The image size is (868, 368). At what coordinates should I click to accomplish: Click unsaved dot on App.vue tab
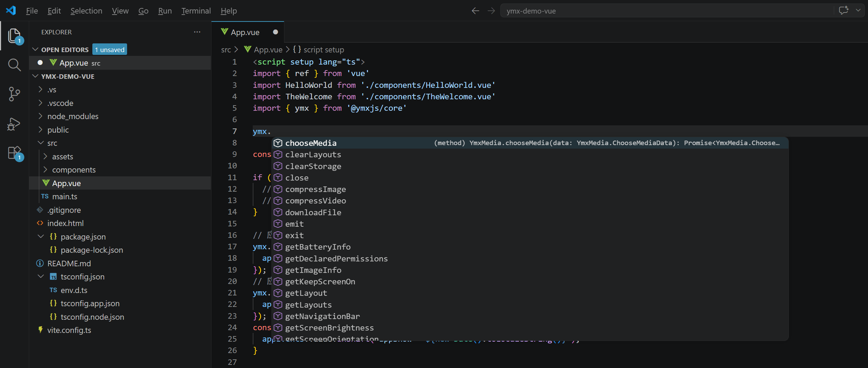(x=275, y=32)
